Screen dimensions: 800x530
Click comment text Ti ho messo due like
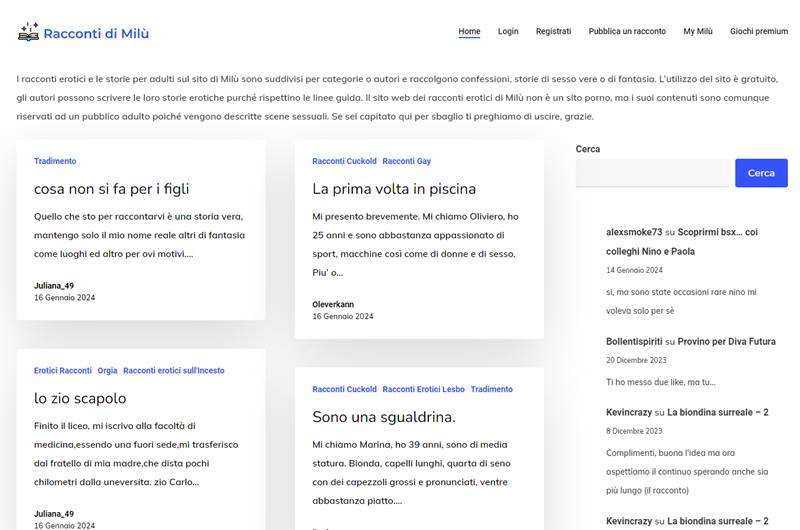[660, 382]
